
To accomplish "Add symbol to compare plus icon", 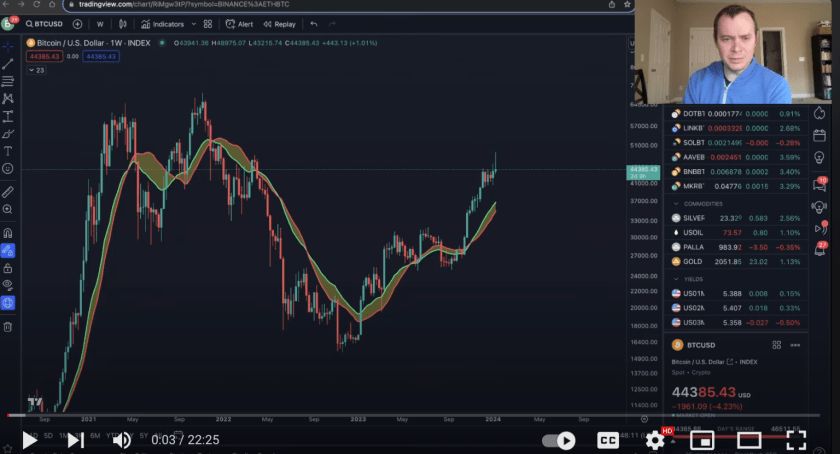I will point(77,24).
